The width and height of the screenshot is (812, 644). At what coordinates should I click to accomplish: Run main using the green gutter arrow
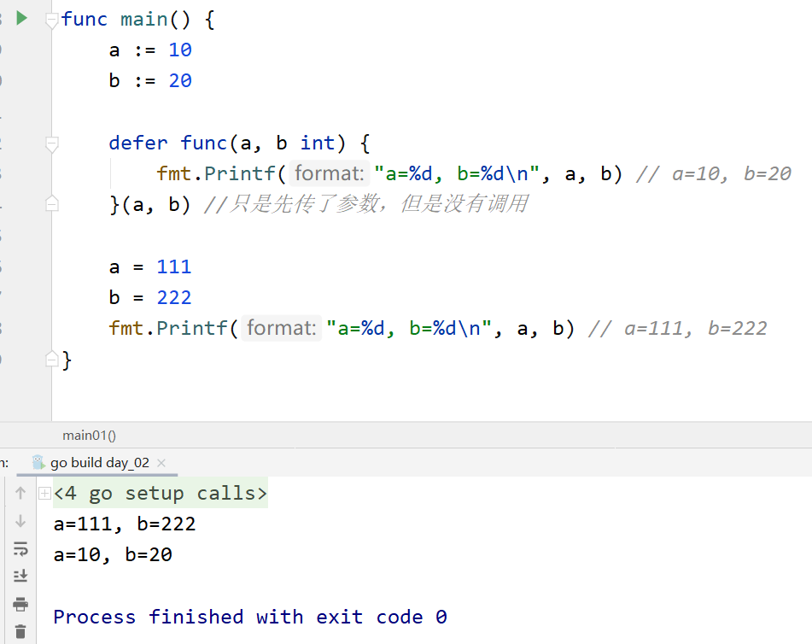pyautogui.click(x=22, y=18)
